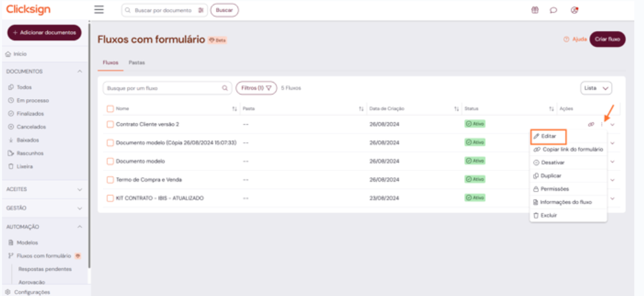Click the Criar fluxo button
This screenshot has width=644, height=296.
coord(607,39)
